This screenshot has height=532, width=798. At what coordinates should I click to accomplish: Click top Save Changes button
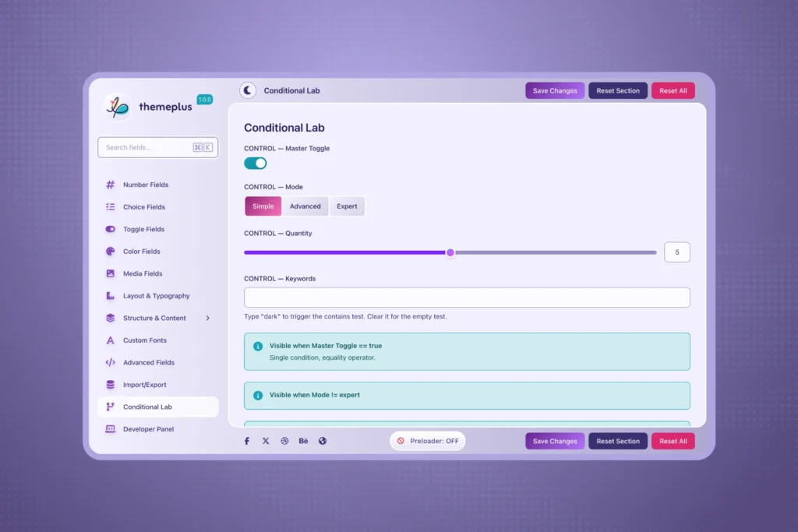coord(555,90)
